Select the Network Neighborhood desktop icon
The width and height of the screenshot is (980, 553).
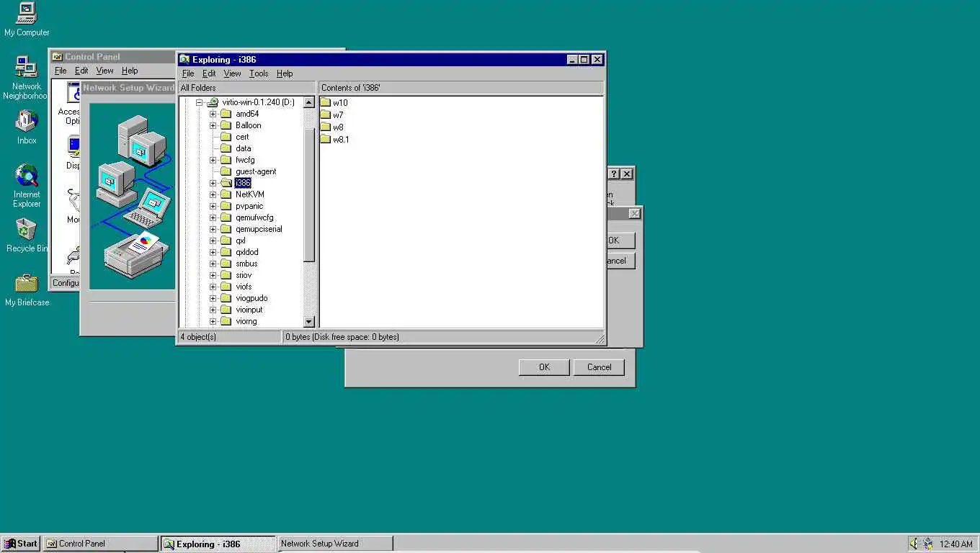(27, 66)
